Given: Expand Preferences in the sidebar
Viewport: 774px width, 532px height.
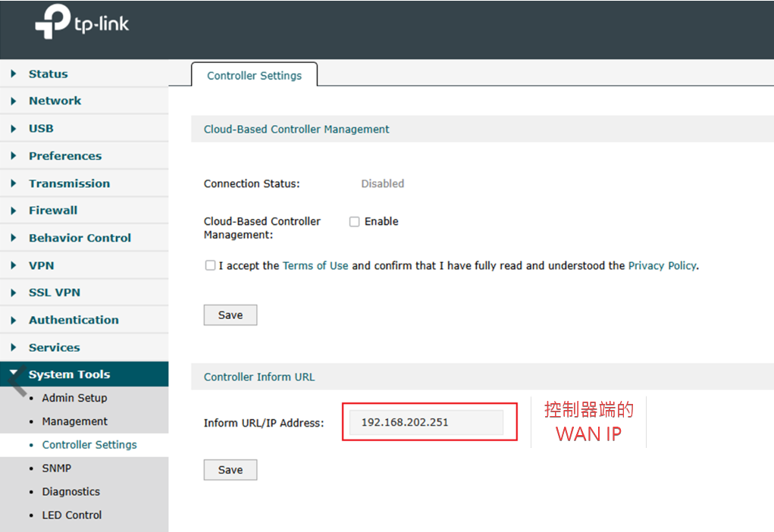Looking at the screenshot, I should click(64, 156).
